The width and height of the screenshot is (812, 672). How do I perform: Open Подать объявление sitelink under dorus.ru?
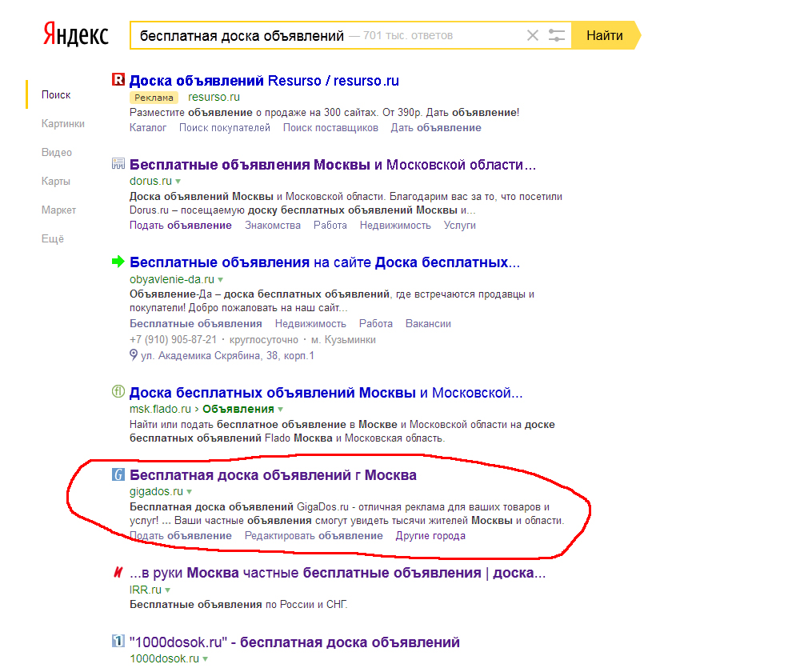(181, 226)
